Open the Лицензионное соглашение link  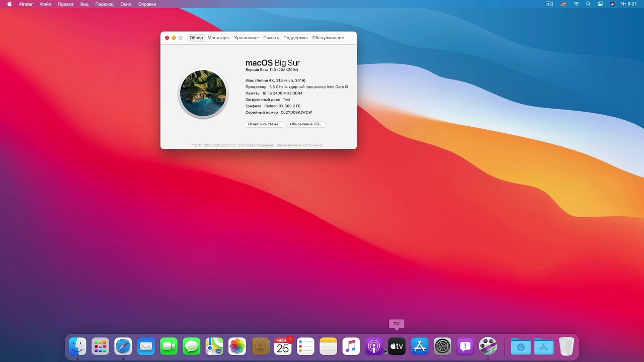(299, 145)
